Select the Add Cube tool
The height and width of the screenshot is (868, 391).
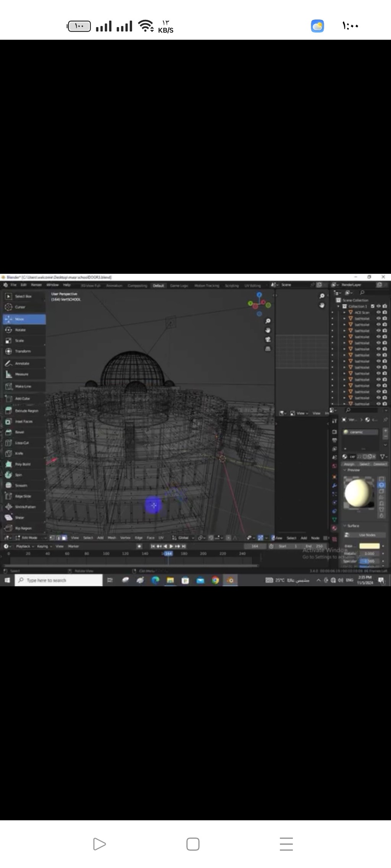(x=24, y=399)
